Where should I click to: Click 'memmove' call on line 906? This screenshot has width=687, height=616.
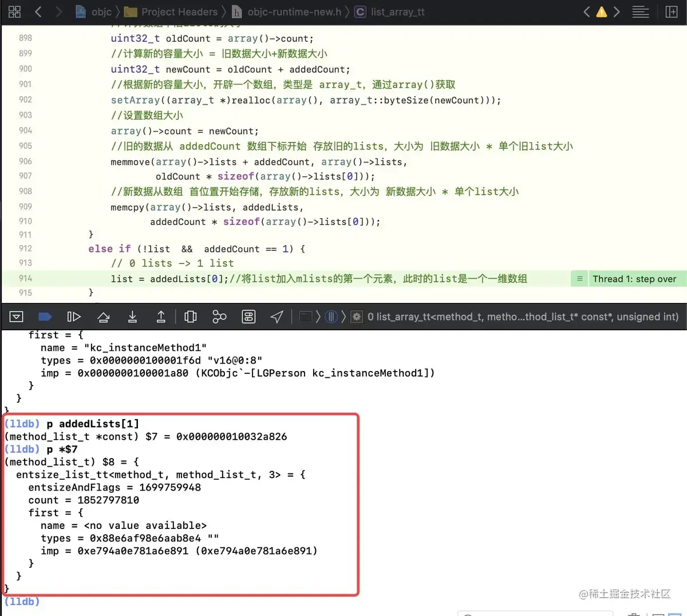click(x=130, y=162)
